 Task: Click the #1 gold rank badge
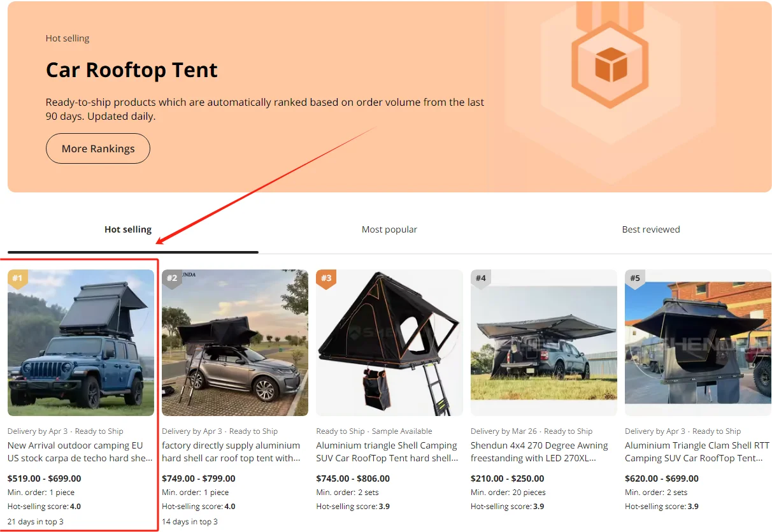pos(17,278)
